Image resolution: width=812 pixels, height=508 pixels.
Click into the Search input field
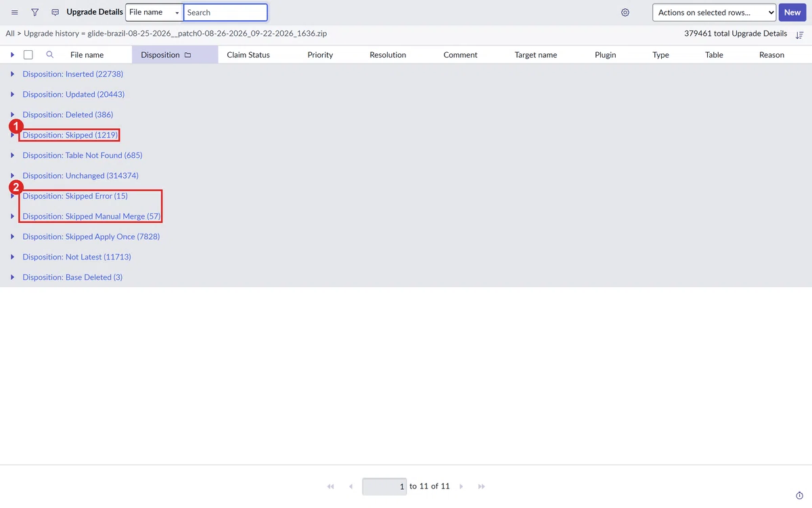coord(225,12)
